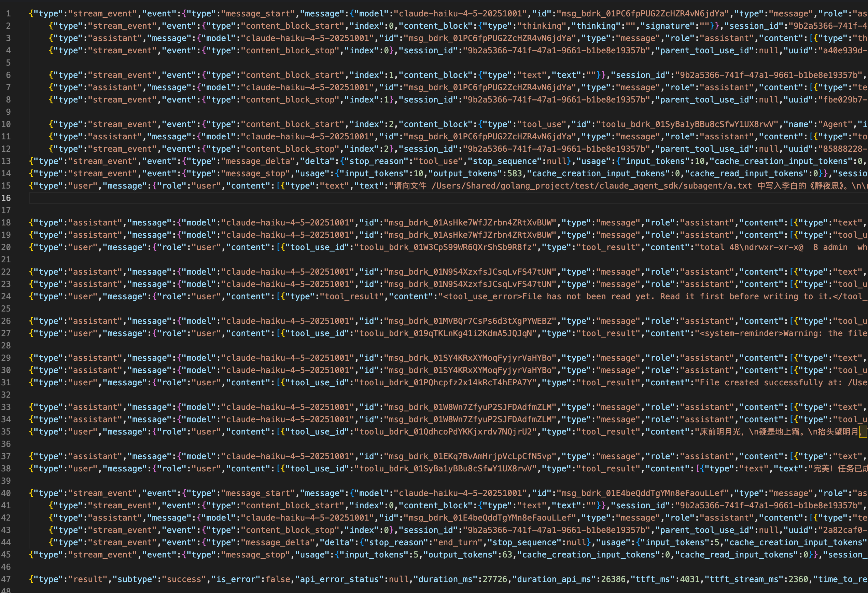This screenshot has height=593, width=868.
Task: Click the "index":1 content_block_start on line 6
Action: pos(371,75)
